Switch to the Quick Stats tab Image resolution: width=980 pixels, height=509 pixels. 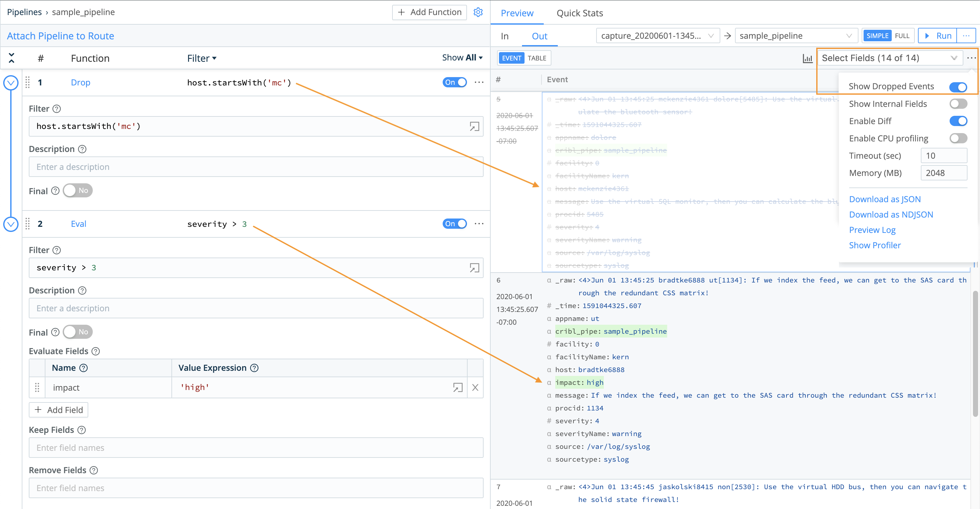pos(580,13)
